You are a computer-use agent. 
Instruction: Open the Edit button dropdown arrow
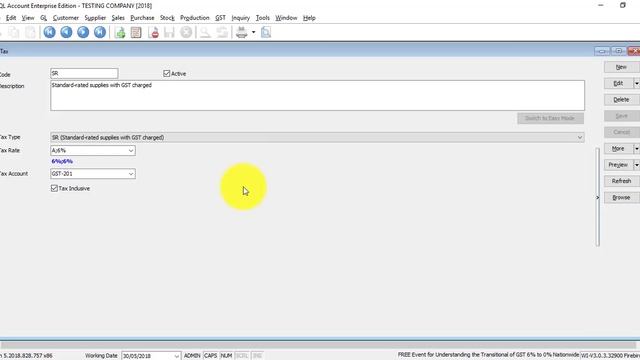[x=636, y=83]
